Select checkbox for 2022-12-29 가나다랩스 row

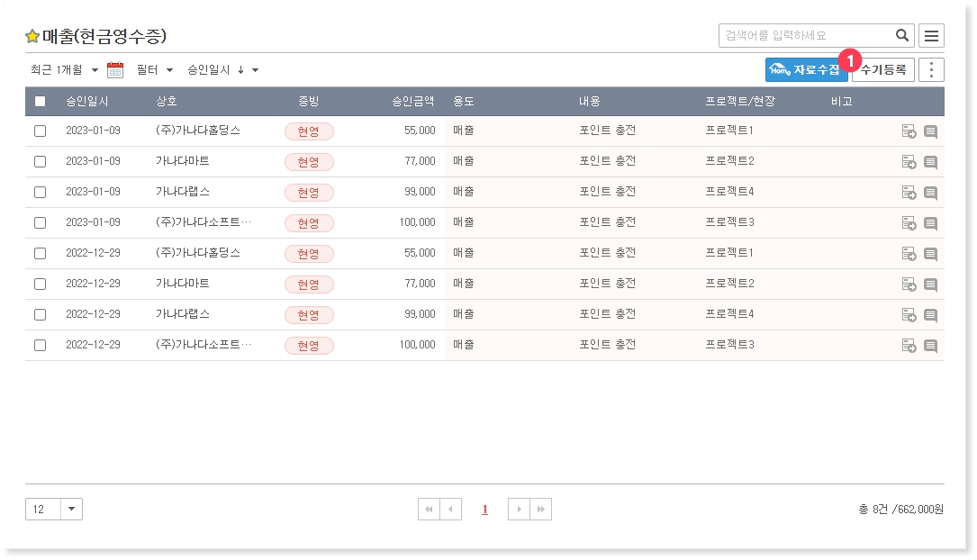(40, 314)
